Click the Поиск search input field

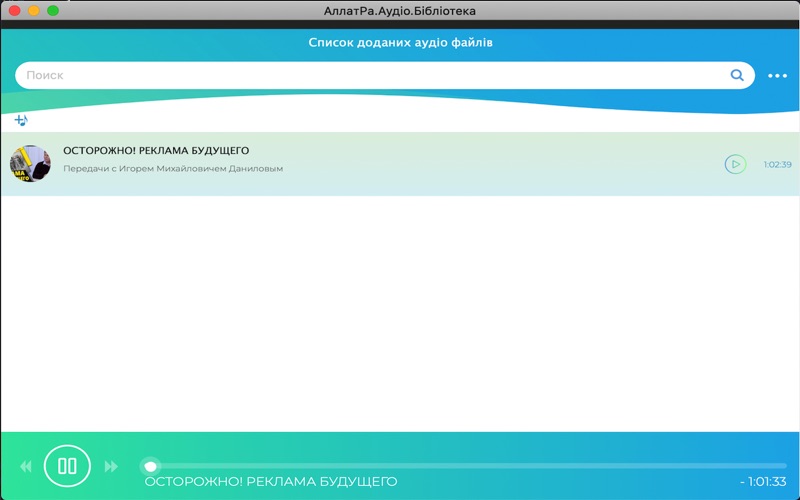[x=385, y=75]
